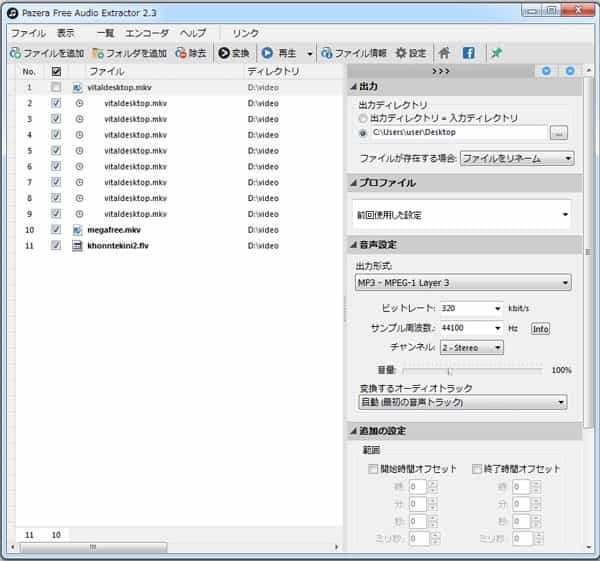
Task: Collapse the 音声設定 section
Action: pos(354,245)
